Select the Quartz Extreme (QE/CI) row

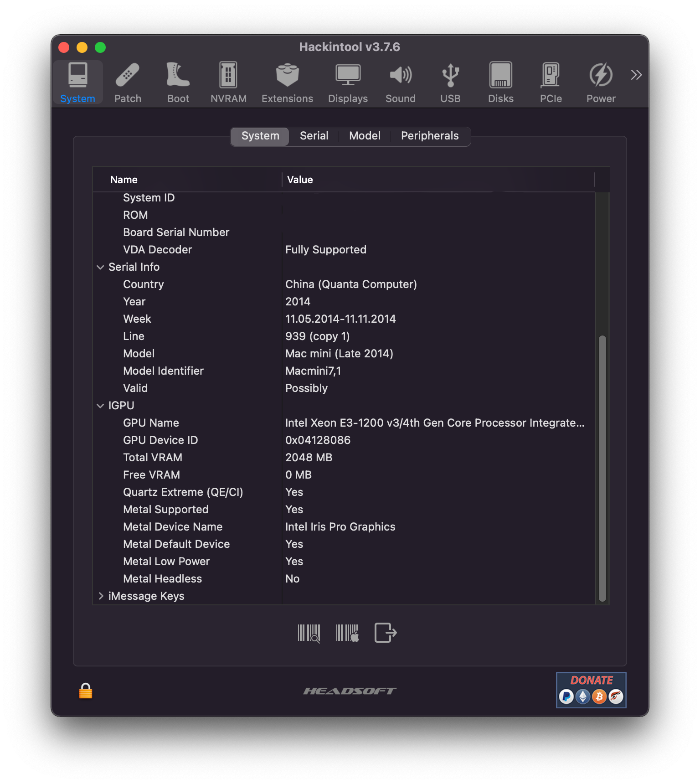pos(344,492)
